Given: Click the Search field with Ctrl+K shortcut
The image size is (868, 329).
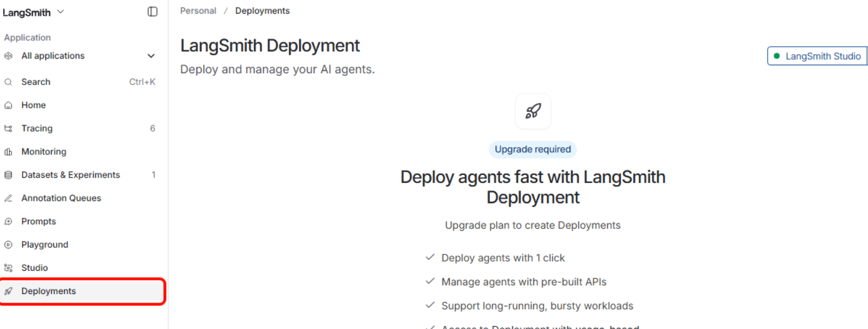Looking at the screenshot, I should 80,82.
